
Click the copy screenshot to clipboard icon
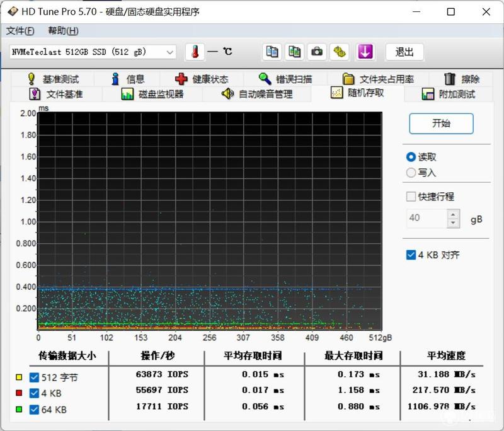pos(294,52)
